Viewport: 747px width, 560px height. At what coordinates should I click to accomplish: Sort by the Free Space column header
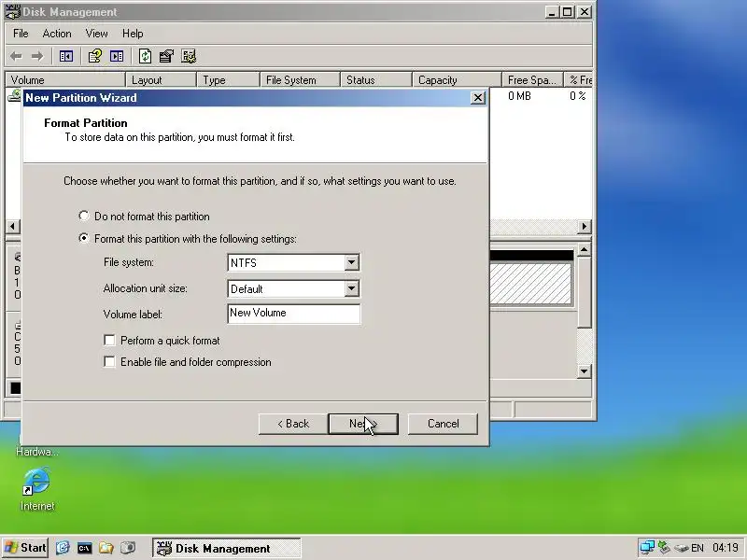pyautogui.click(x=532, y=80)
